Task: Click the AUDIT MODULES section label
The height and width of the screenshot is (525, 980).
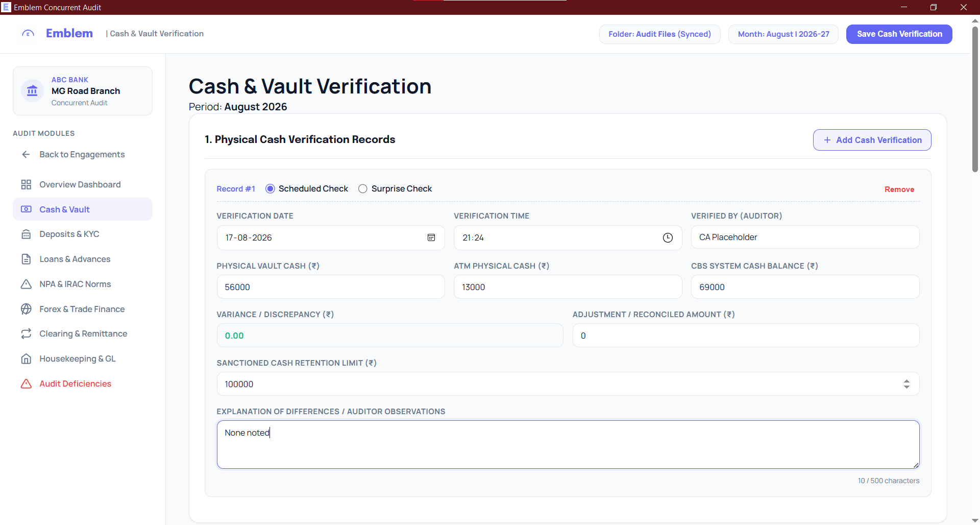Action: [44, 133]
